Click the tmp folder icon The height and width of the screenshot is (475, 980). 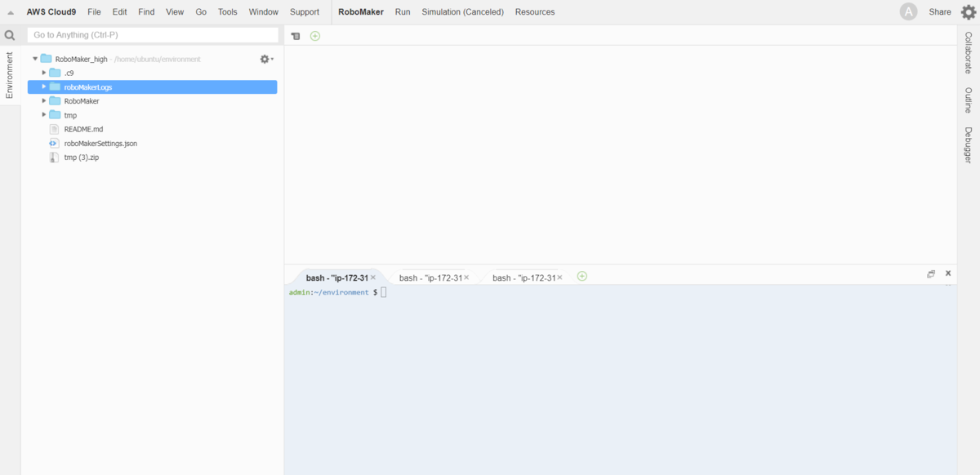55,115
